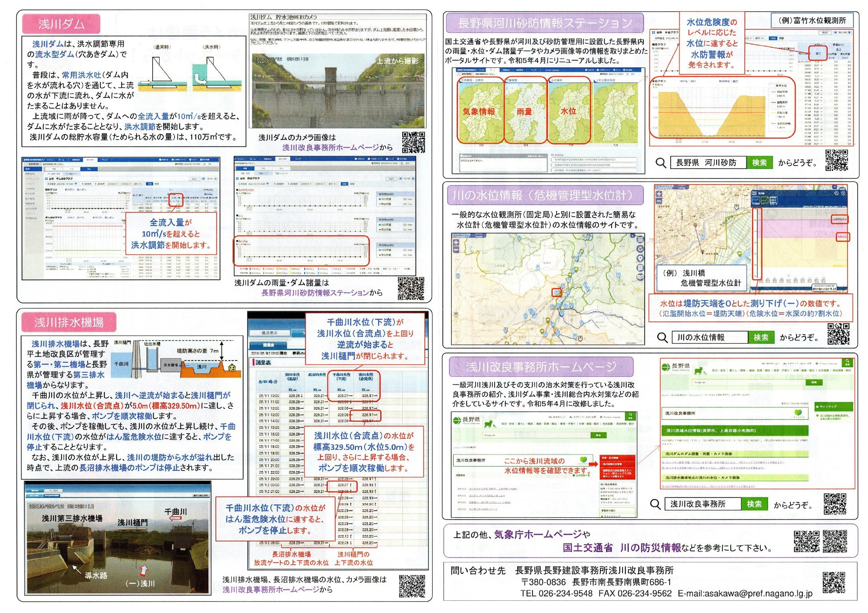Viewport: 868px width, 613px height.
Task: Click right QR code in 気象庁ホームページ box
Action: [x=835, y=542]
